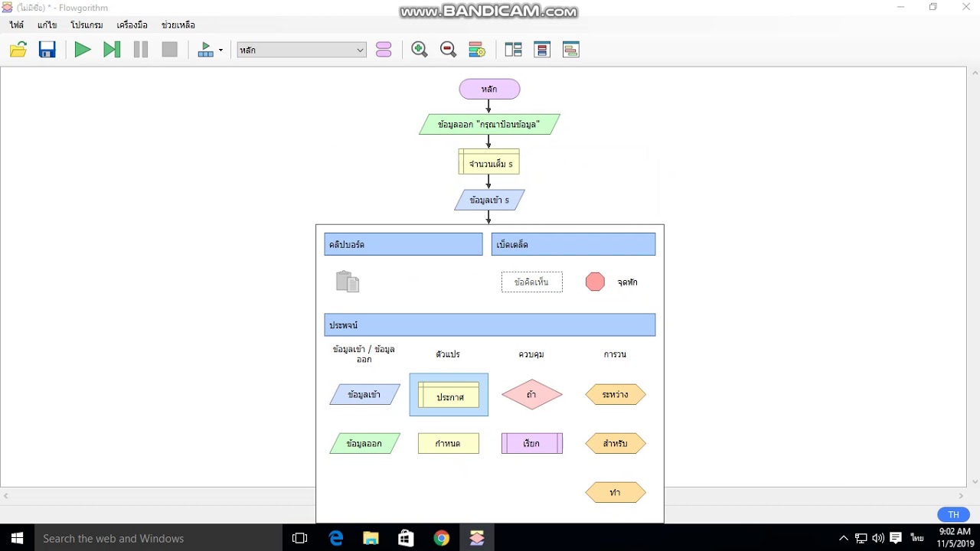Click the Pause execution icon
This screenshot has height=551, width=980.
coord(141,50)
